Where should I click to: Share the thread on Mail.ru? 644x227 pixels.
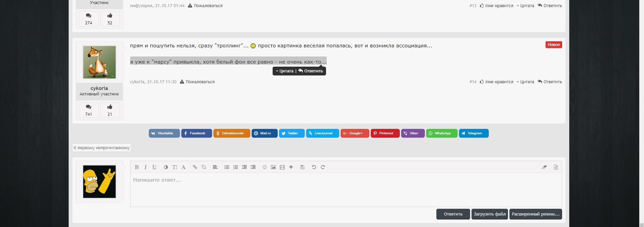click(x=264, y=133)
